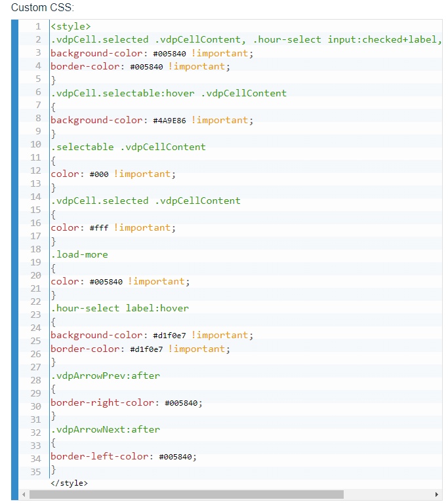This screenshot has width=448, height=504.
Task: Place cursor on the opening <style> tag
Action: pyautogui.click(x=70, y=26)
